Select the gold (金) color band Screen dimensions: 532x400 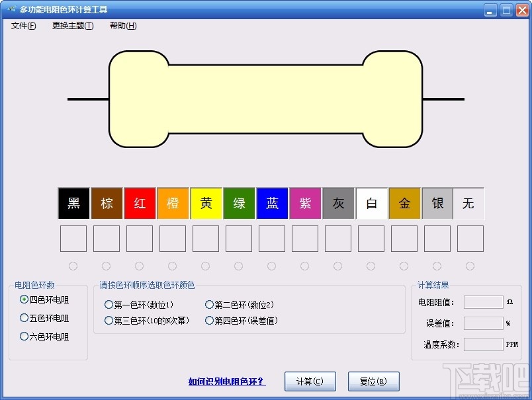pos(404,203)
